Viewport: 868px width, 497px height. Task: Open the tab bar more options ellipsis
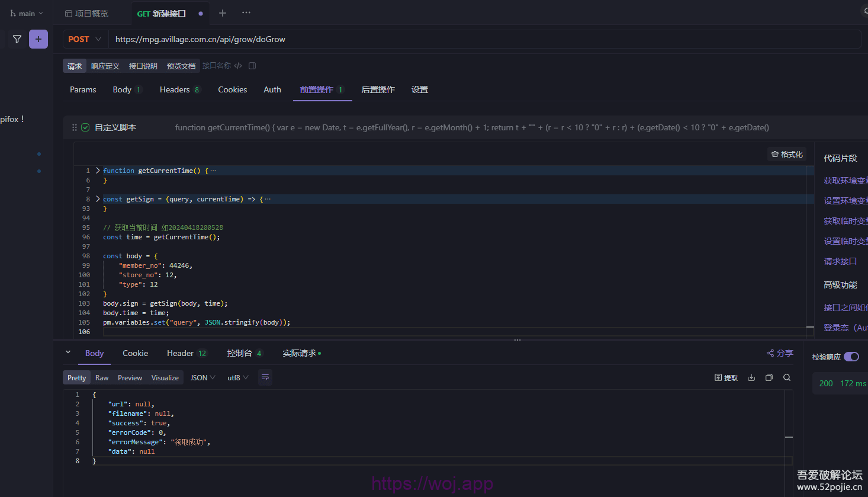coord(246,13)
